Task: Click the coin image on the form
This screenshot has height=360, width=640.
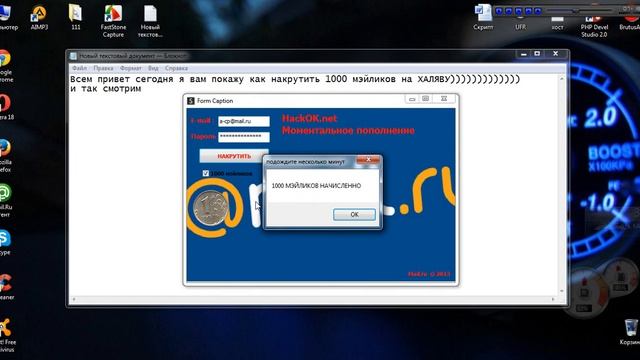Action: tap(211, 208)
